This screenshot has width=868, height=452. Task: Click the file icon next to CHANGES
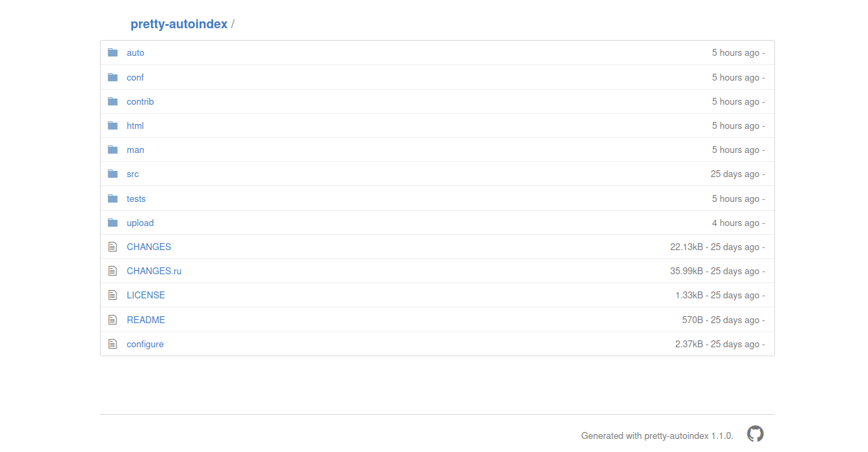[113, 247]
